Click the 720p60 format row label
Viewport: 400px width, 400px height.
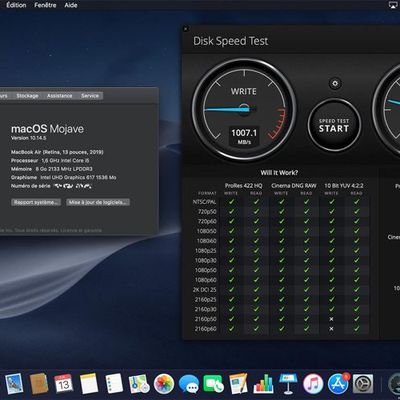click(207, 221)
